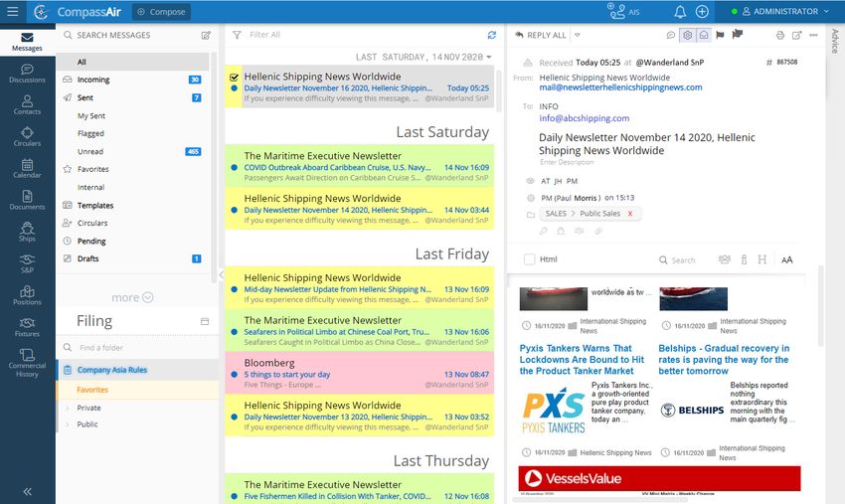The image size is (845, 504).
Task: Click Reply All
Action: pos(541,35)
